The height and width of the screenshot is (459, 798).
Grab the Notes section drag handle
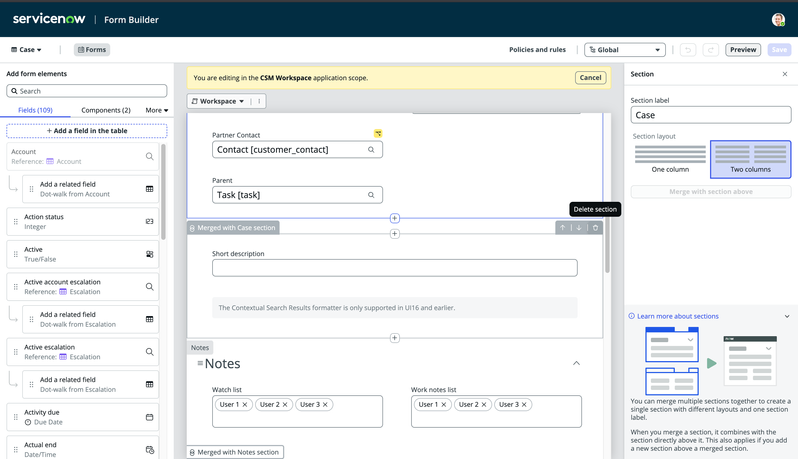click(200, 363)
